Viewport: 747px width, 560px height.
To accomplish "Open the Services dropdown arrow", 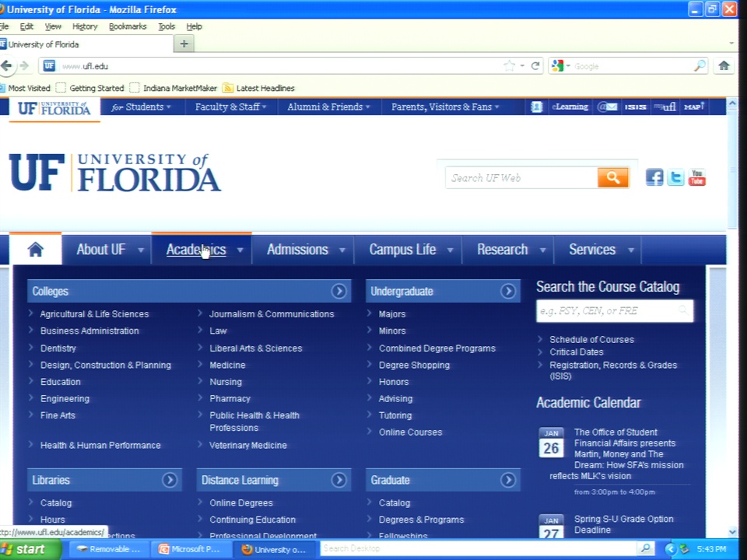I will click(x=631, y=250).
